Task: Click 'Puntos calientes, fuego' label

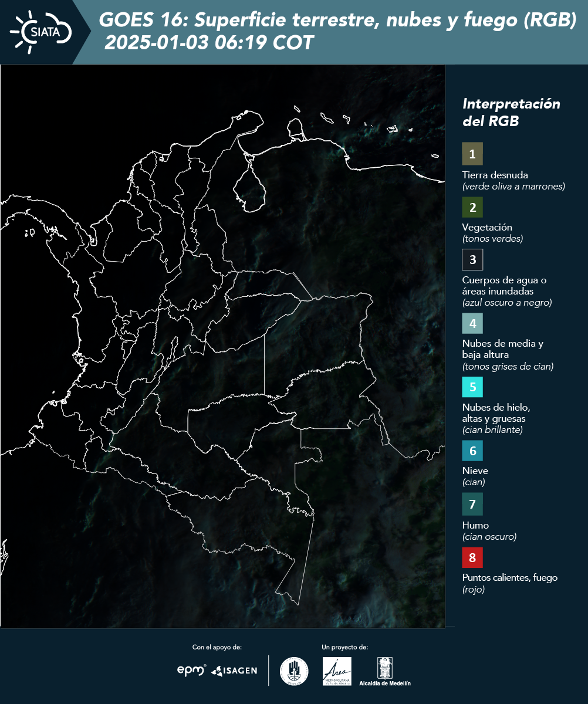Action: pos(510,577)
